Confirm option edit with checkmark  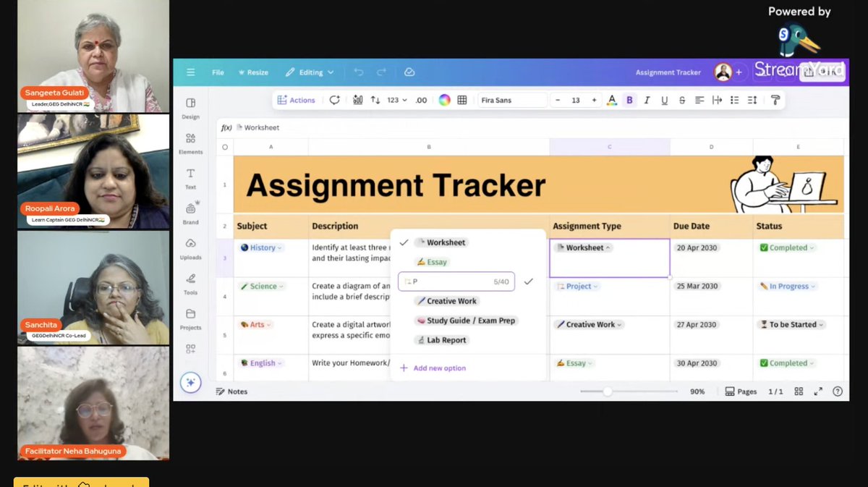pos(528,281)
